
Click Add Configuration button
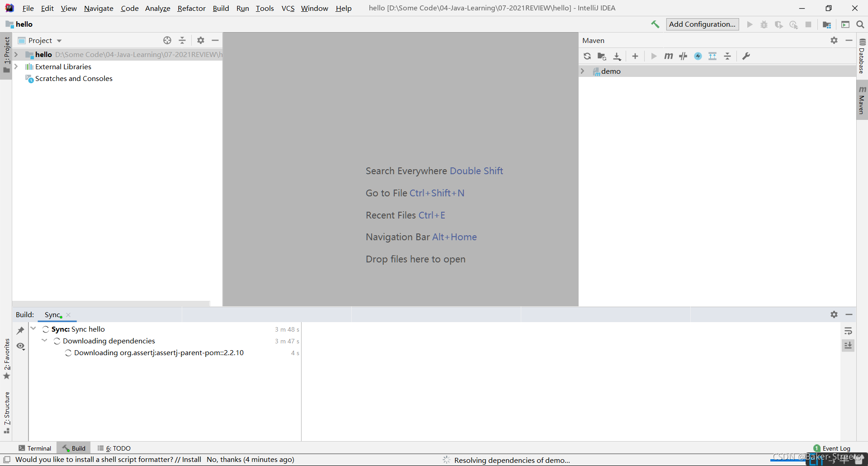tap(703, 24)
